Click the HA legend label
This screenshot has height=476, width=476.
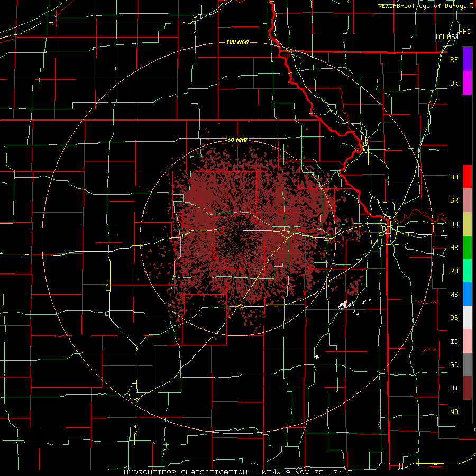click(x=454, y=177)
